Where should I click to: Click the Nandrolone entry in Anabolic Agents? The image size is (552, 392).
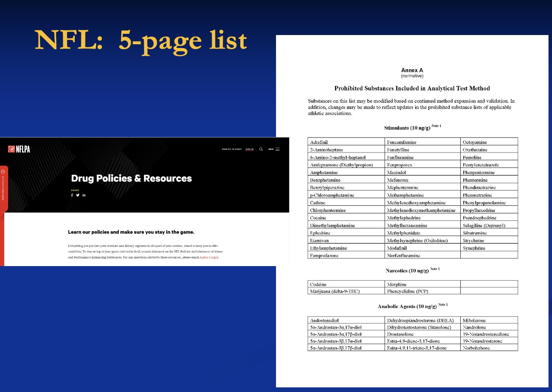475,327
